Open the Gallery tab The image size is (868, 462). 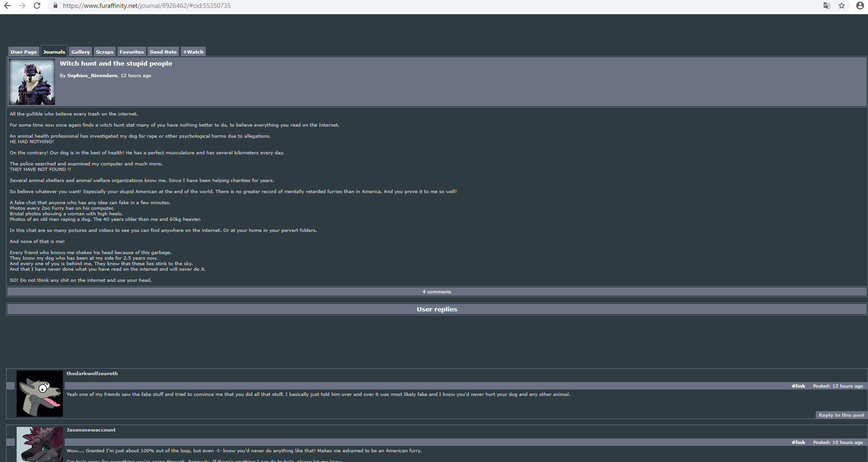[80, 52]
